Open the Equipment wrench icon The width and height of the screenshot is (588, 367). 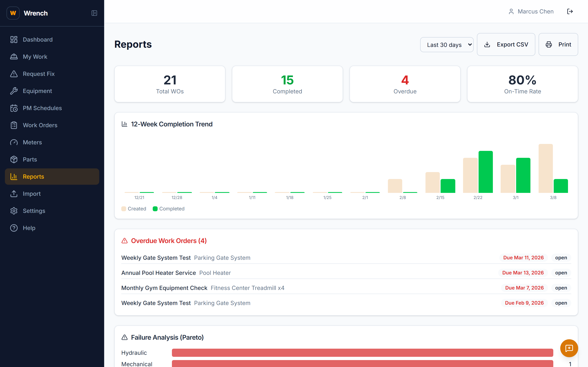click(14, 91)
